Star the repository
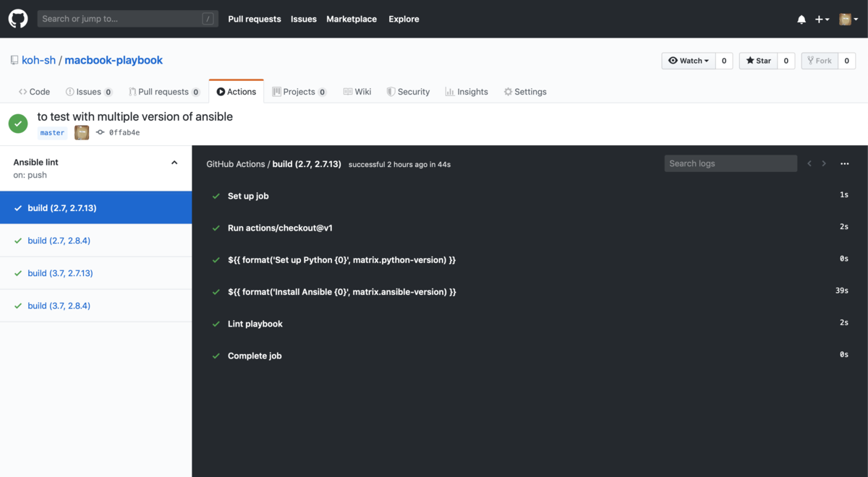This screenshot has height=477, width=868. (x=759, y=61)
